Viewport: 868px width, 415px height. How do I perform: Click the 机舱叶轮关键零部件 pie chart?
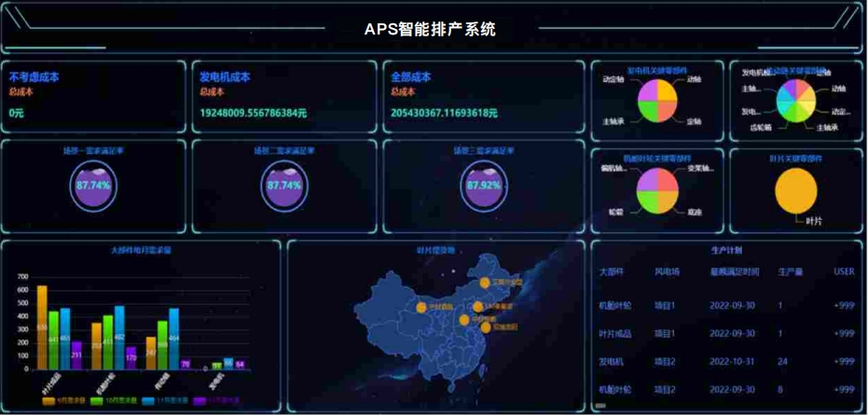(x=657, y=191)
